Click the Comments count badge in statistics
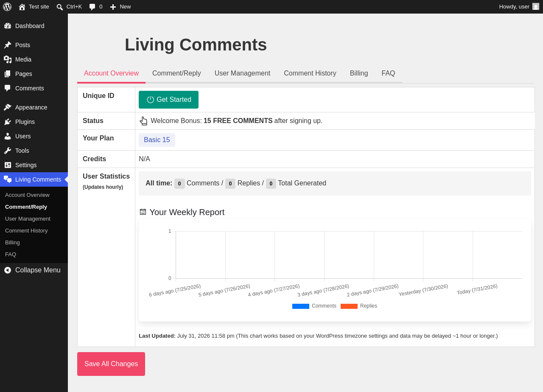Viewport: 543px width, 392px height. (179, 184)
